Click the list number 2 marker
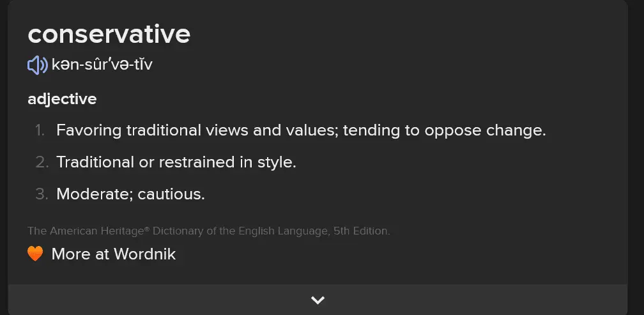This screenshot has height=315, width=644. (x=42, y=162)
